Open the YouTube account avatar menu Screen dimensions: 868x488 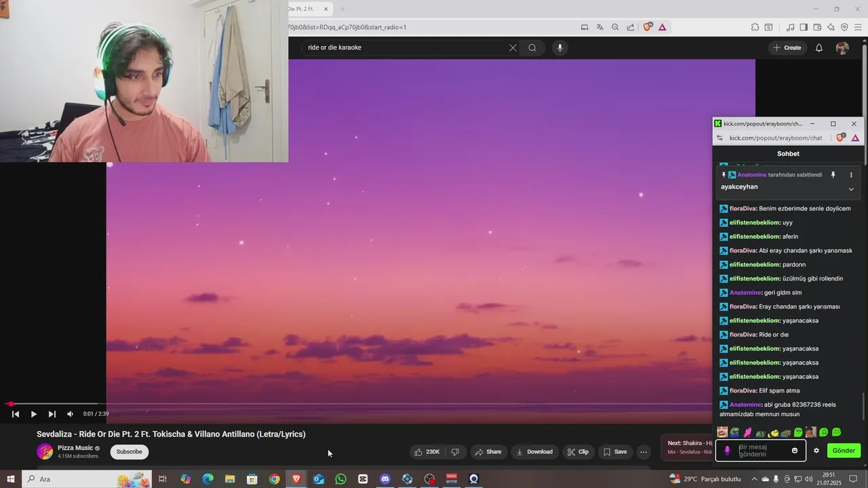click(x=842, y=47)
